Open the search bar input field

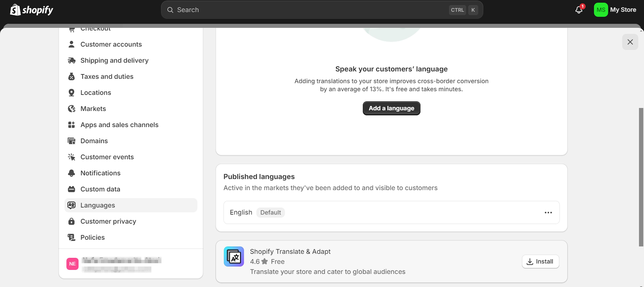point(322,9)
